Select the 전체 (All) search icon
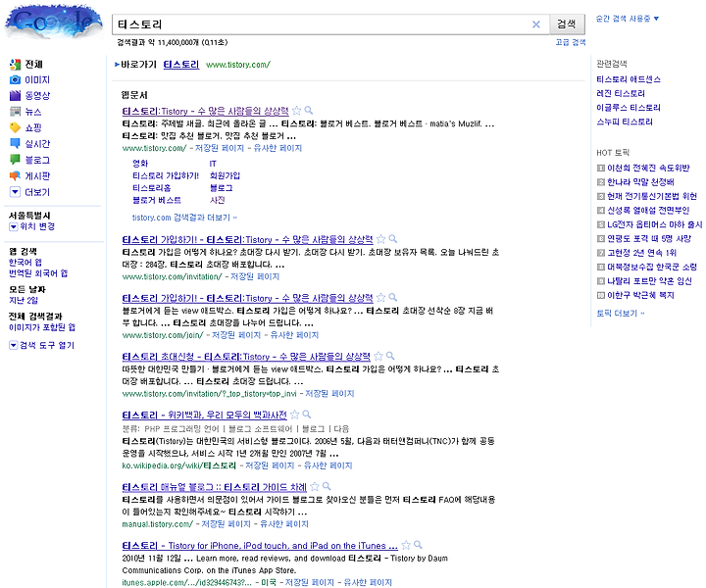This screenshot has height=588, width=706. pyautogui.click(x=15, y=65)
